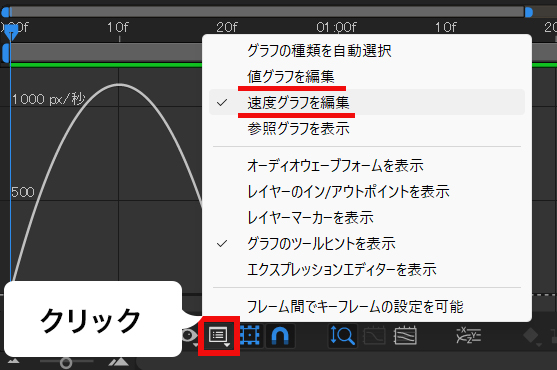Click the fit all graphs to view icon
Viewport: 557px width, 370px height.
coord(405,336)
